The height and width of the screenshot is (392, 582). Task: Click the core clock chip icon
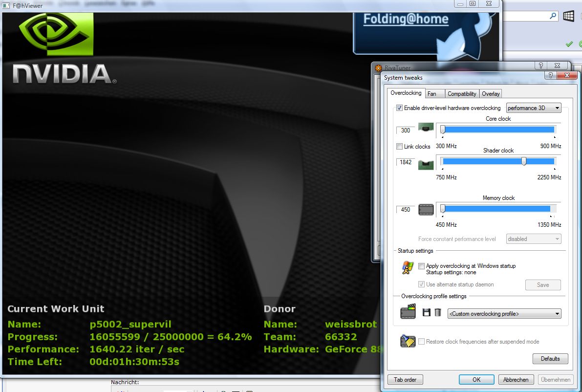tap(426, 127)
